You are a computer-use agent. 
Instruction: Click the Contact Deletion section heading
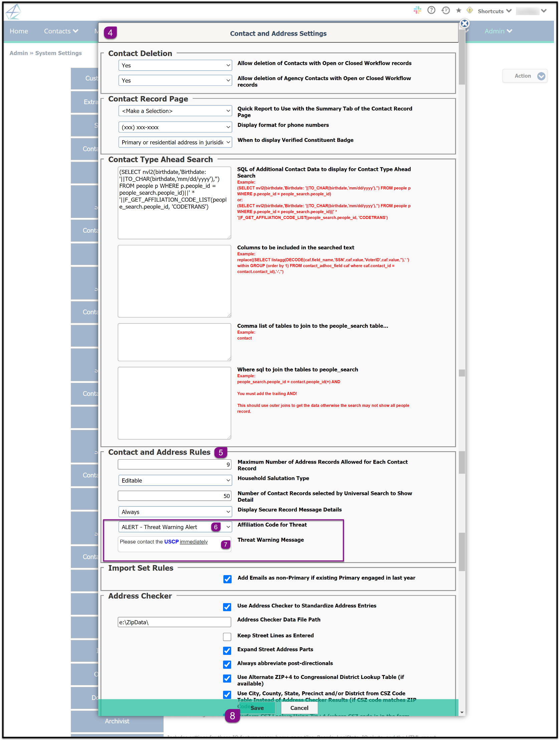[140, 53]
